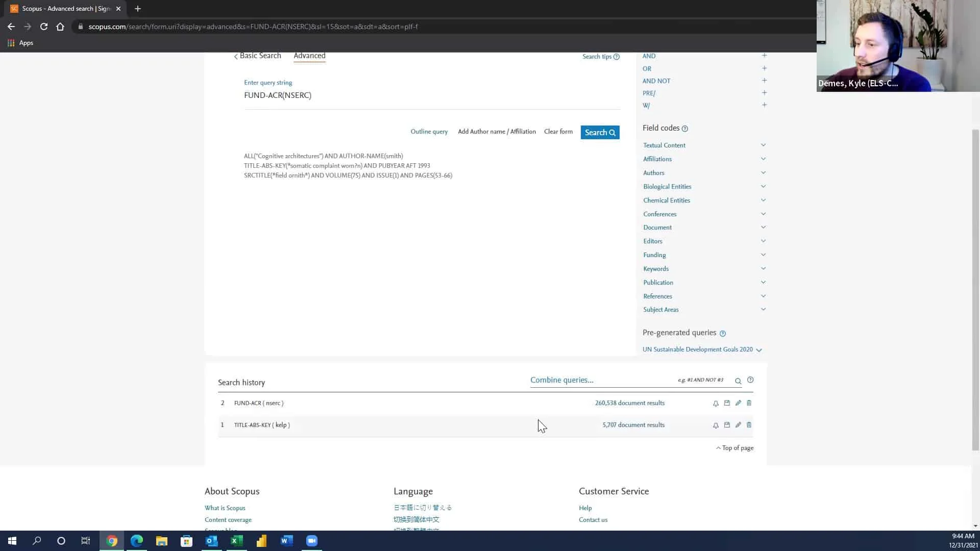
Task: Click info icon next to Field codes
Action: pos(685,129)
